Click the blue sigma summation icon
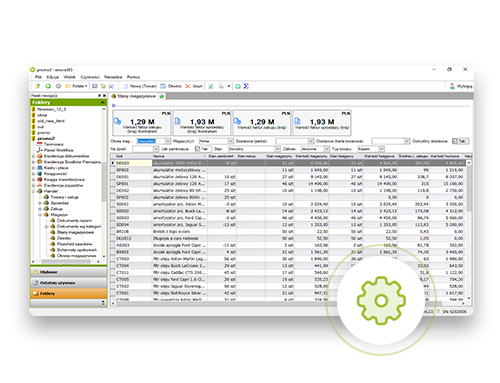The image size is (500, 383). pyautogui.click(x=246, y=86)
